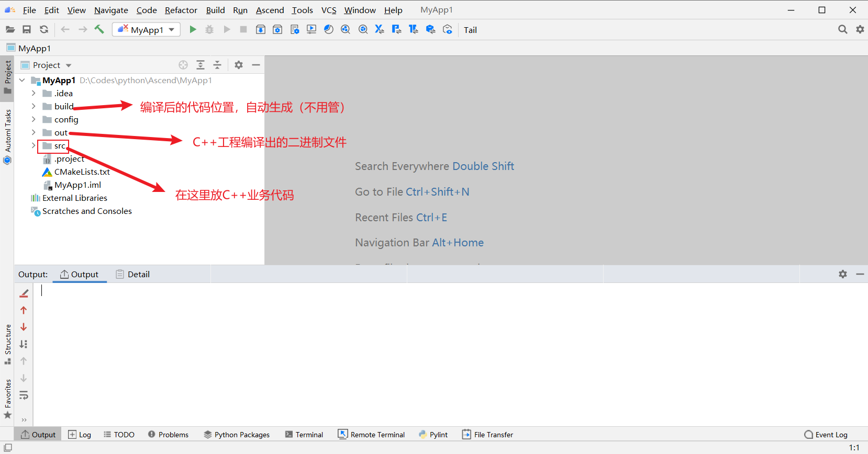Click Expand All in Project panel

[x=201, y=65]
